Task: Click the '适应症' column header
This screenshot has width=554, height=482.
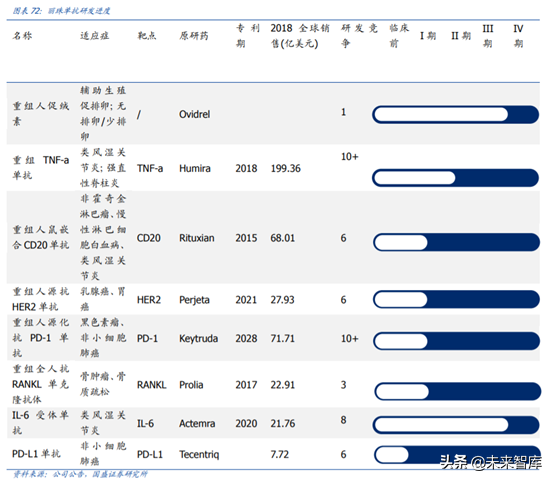Action: click(x=94, y=36)
